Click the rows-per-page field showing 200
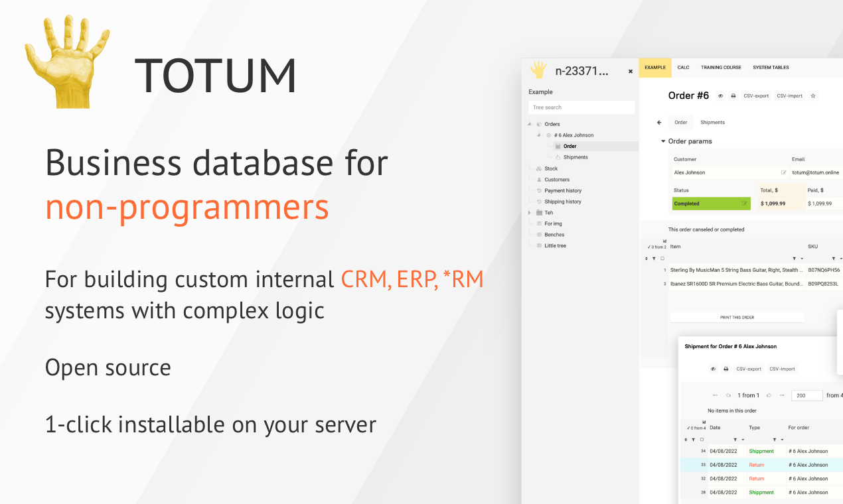Screen dimensions: 843x504 pos(806,395)
